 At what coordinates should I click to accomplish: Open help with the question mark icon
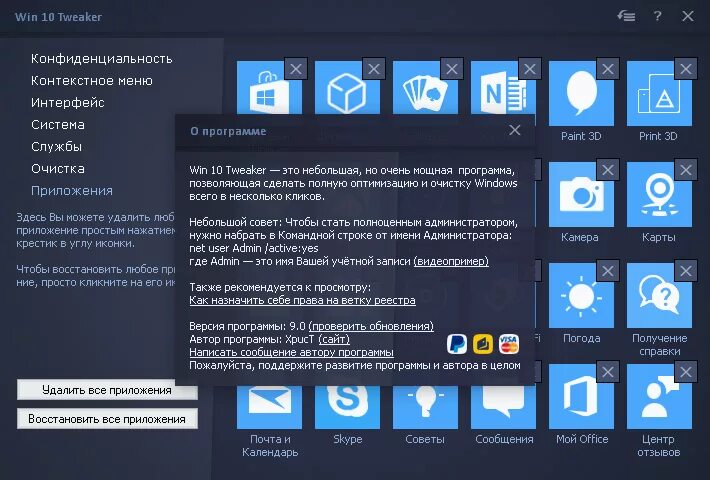pyautogui.click(x=657, y=16)
